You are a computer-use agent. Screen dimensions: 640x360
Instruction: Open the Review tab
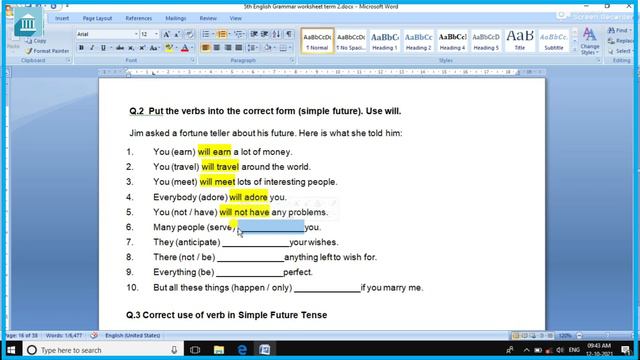pos(208,18)
